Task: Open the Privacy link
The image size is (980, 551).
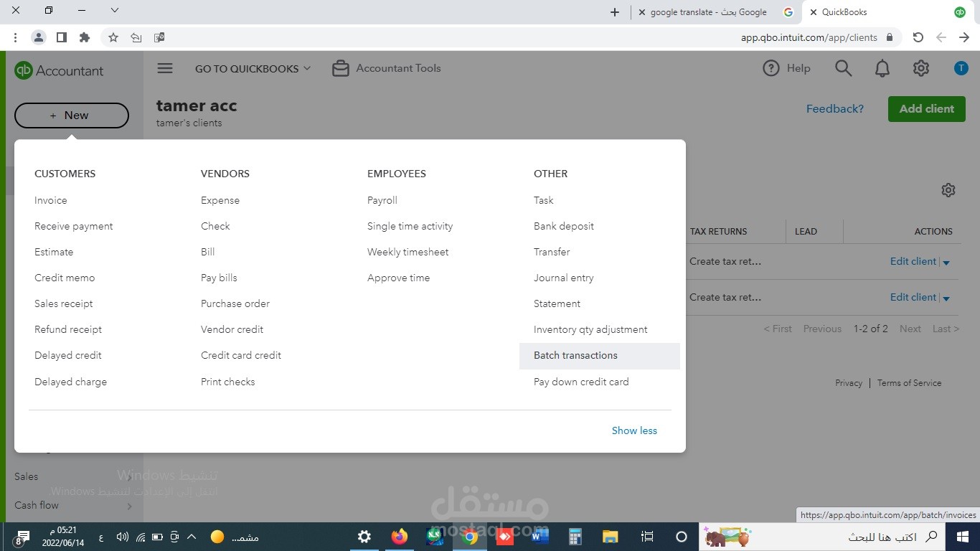Action: [849, 383]
